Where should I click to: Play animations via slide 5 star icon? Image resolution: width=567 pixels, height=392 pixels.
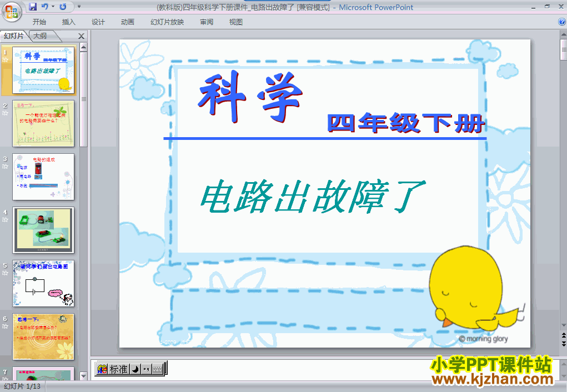pos(5,273)
